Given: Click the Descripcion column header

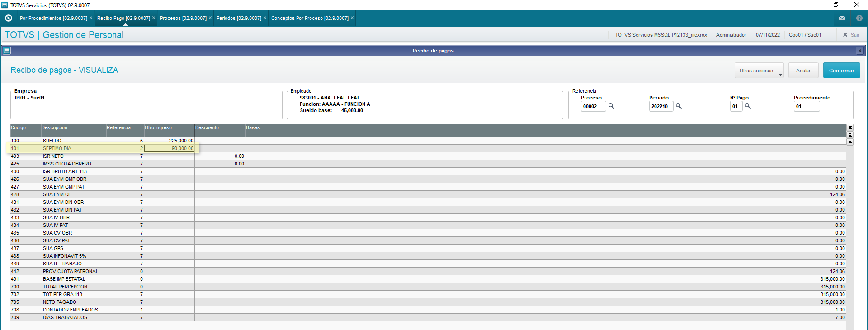Looking at the screenshot, I should (x=73, y=130).
